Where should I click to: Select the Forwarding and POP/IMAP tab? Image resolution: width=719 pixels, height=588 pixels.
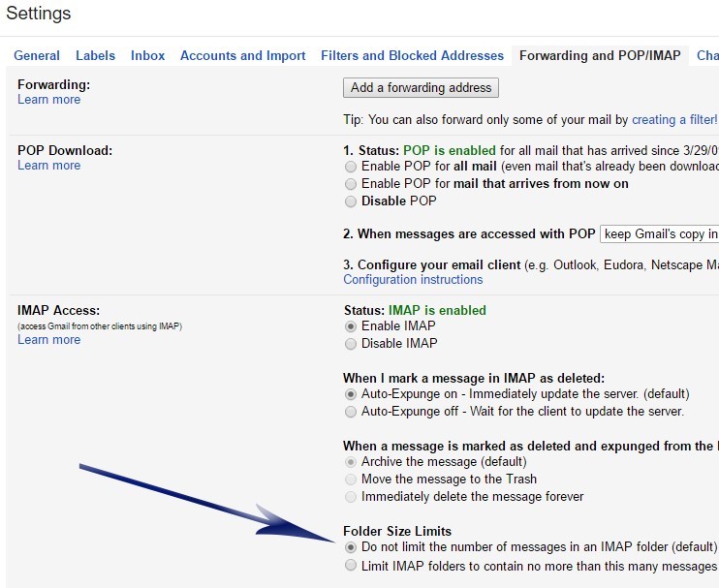click(599, 56)
